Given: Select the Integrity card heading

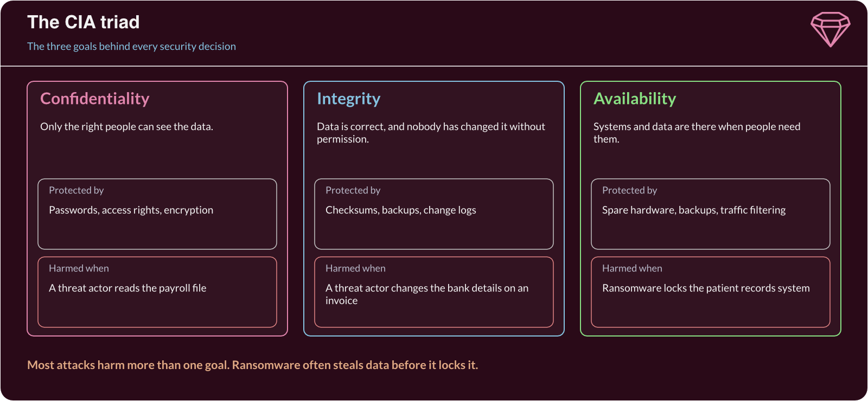Looking at the screenshot, I should click(349, 99).
